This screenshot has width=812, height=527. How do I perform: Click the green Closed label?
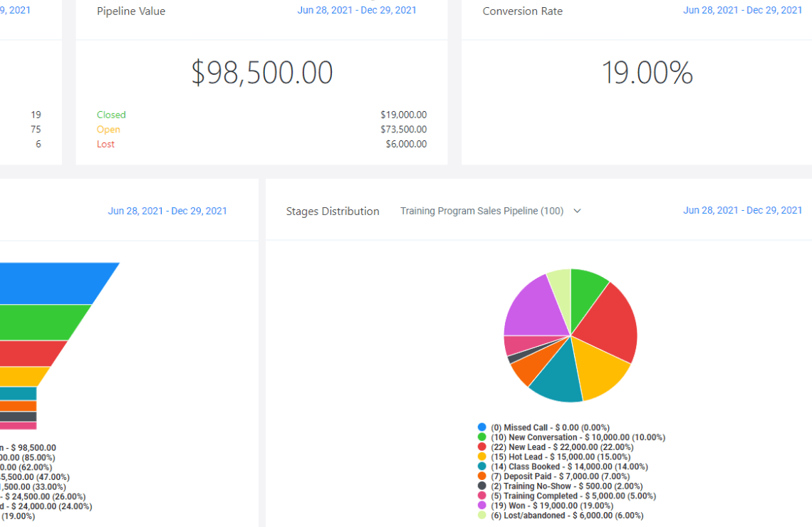(111, 115)
